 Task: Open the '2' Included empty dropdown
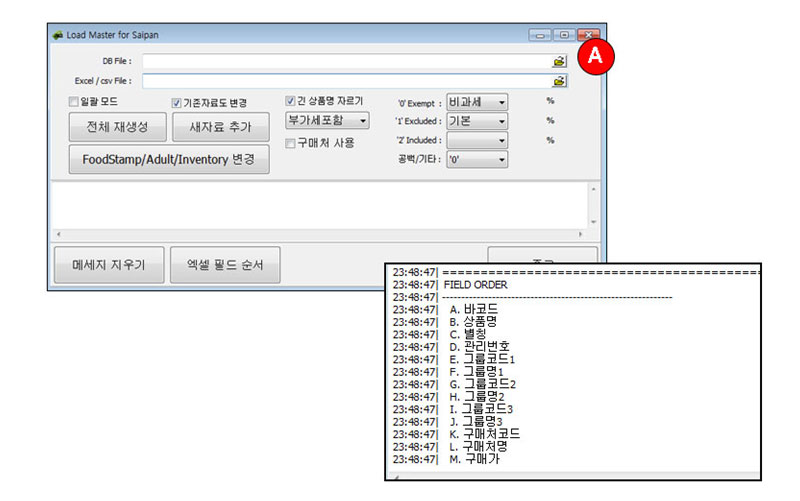pyautogui.click(x=477, y=140)
